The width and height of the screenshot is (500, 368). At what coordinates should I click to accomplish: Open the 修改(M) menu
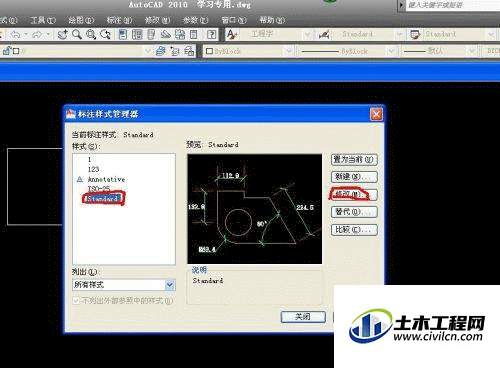click(x=157, y=20)
